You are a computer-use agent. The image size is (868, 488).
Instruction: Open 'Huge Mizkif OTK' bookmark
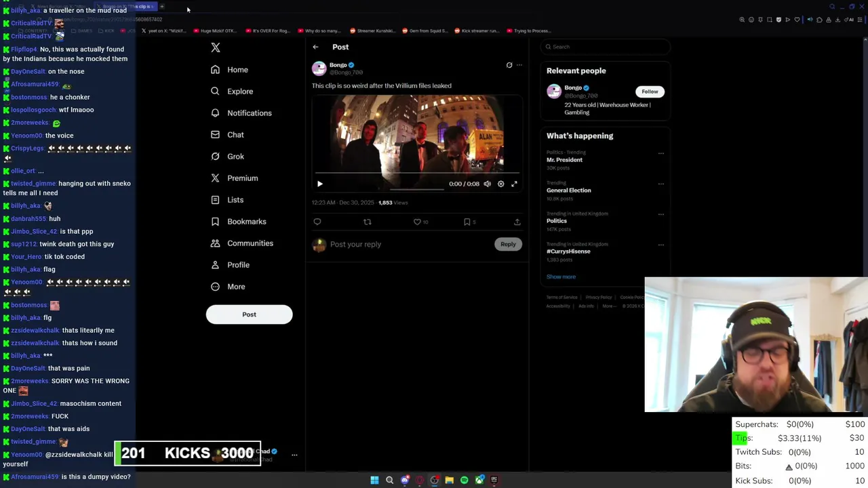tap(214, 30)
